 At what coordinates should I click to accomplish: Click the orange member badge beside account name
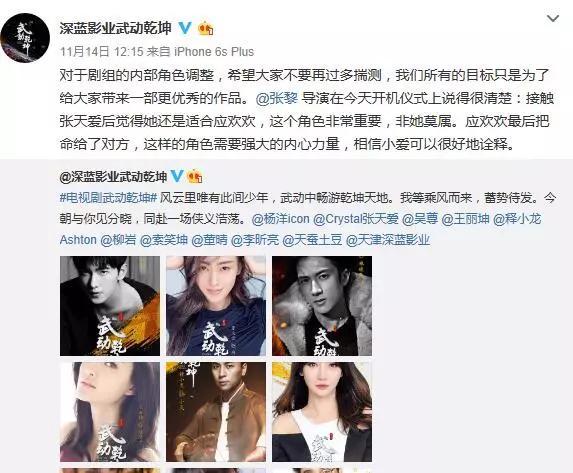pos(206,29)
